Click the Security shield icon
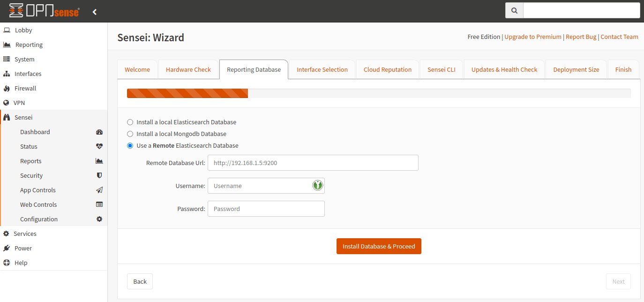 pos(99,176)
